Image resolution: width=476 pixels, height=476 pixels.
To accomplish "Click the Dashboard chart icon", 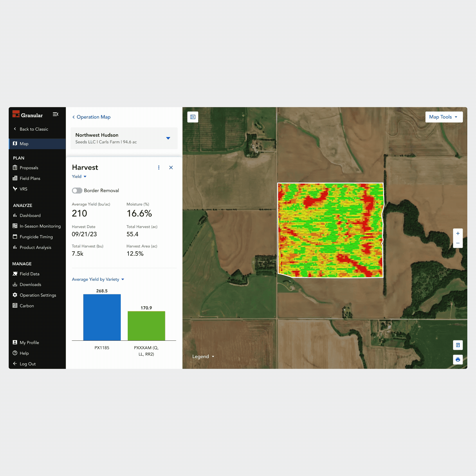I will pyautogui.click(x=15, y=215).
